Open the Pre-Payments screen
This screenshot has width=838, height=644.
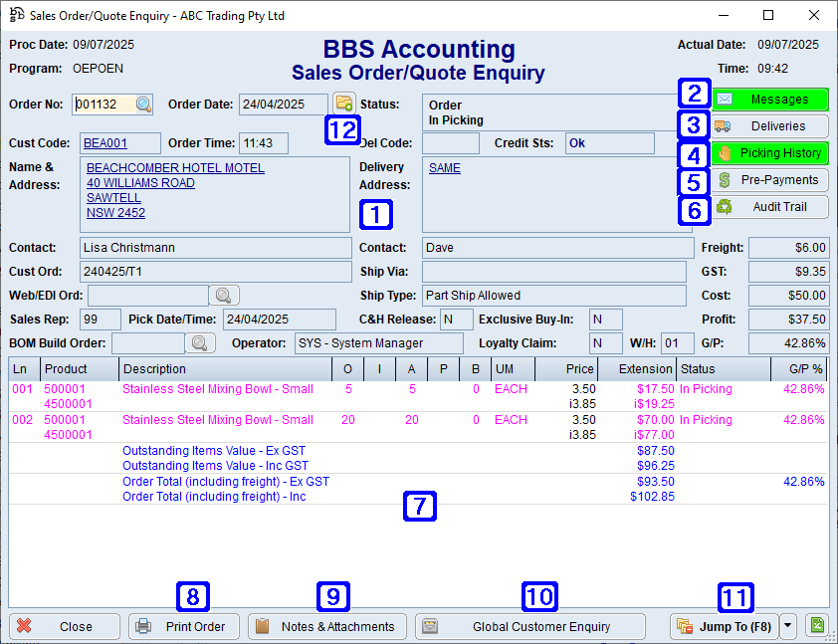769,180
